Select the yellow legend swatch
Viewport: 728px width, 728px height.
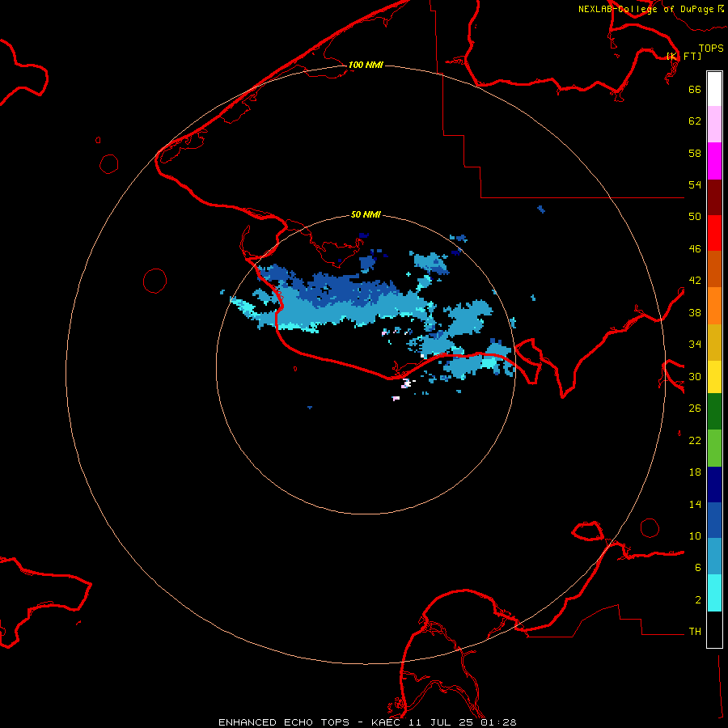click(714, 377)
